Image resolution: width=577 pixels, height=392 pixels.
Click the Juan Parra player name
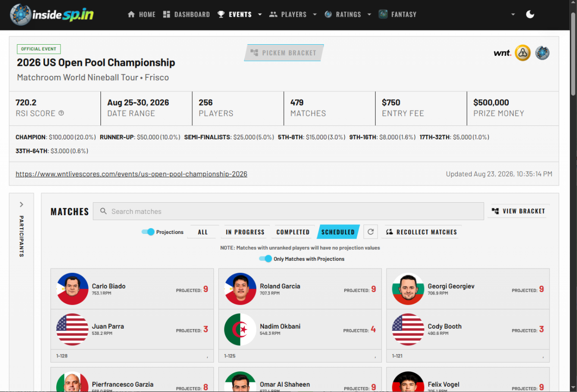(108, 327)
